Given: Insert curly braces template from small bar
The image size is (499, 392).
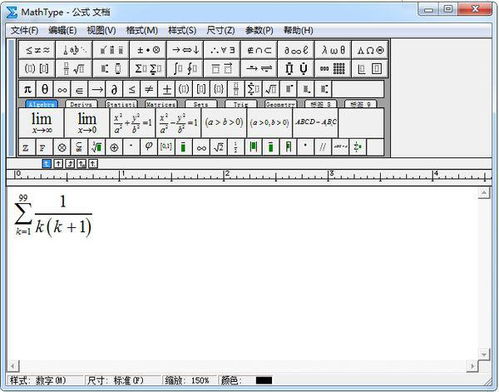Looking at the screenshot, I should coord(218,89).
